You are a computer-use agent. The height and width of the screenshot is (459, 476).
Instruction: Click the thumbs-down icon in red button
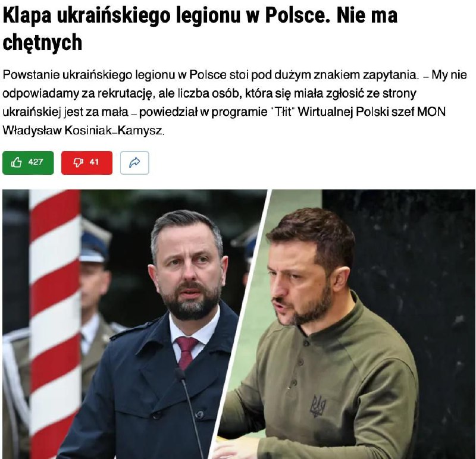79,162
